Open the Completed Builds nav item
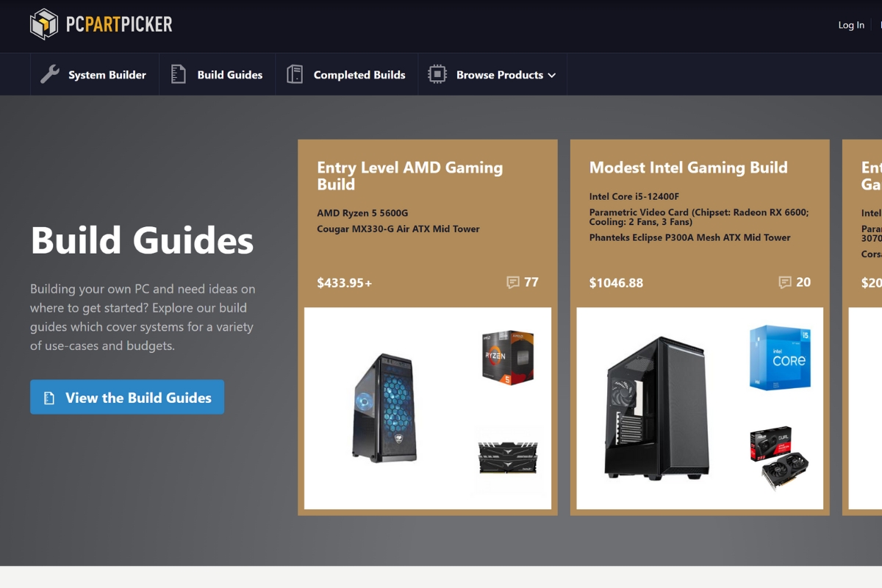The width and height of the screenshot is (882, 588). [347, 74]
